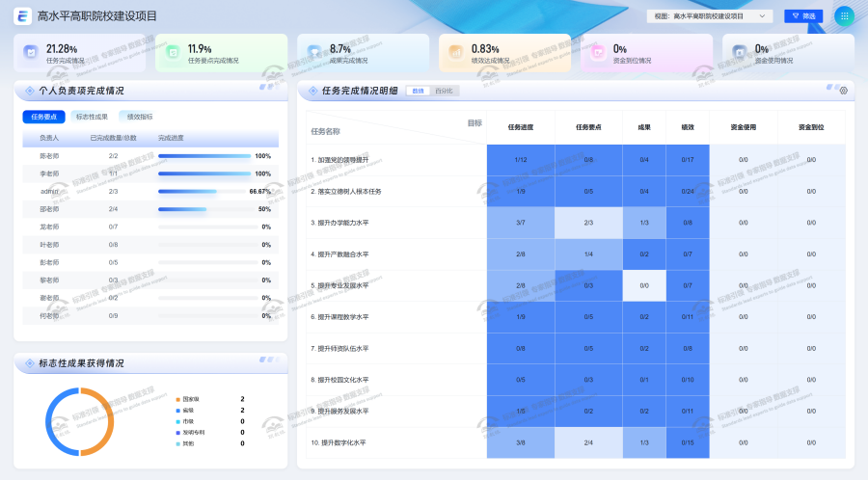Click the orange segment of the donut chart
Screen dimensions: 868x480
pyautogui.click(x=110, y=422)
